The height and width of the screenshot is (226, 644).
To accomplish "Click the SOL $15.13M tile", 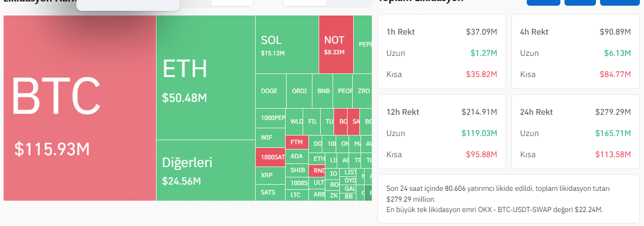I will tap(287, 44).
